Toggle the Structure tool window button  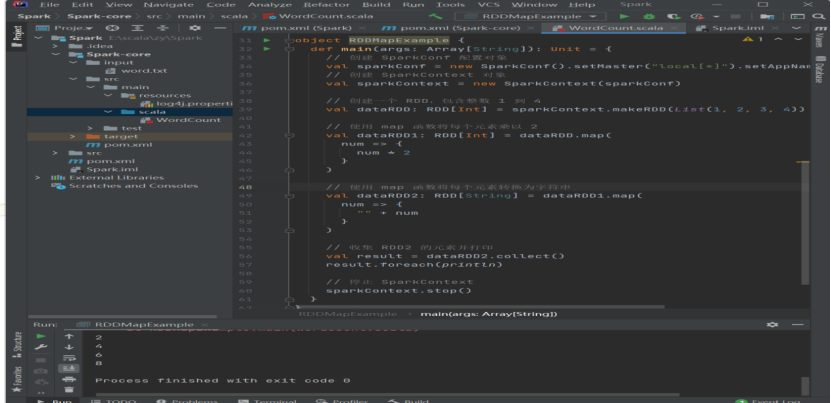click(x=17, y=346)
